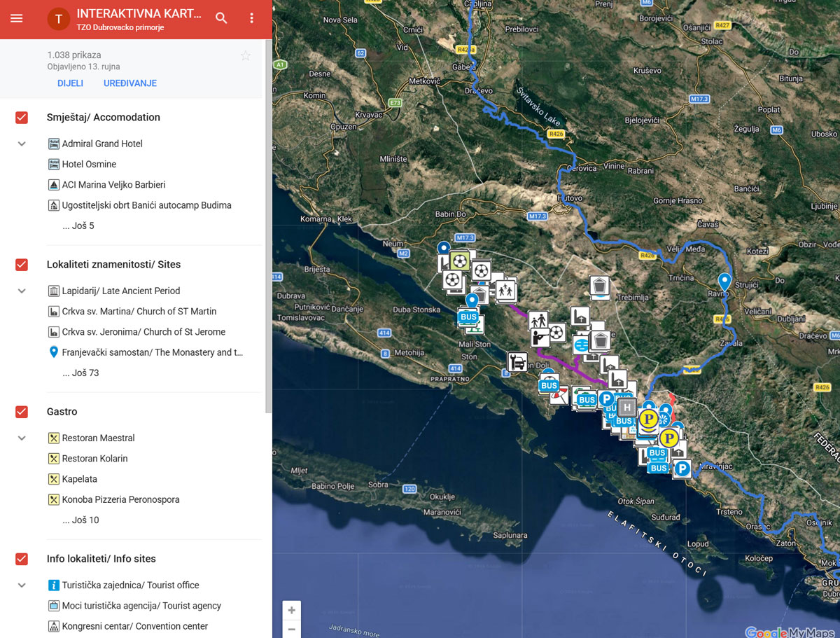Collapse the Gastro layer chevron
The height and width of the screenshot is (638, 840).
click(22, 438)
